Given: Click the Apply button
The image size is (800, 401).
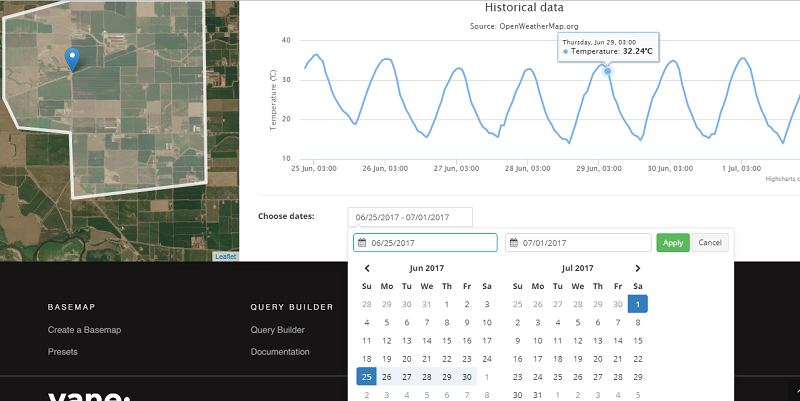Looking at the screenshot, I should tap(673, 243).
